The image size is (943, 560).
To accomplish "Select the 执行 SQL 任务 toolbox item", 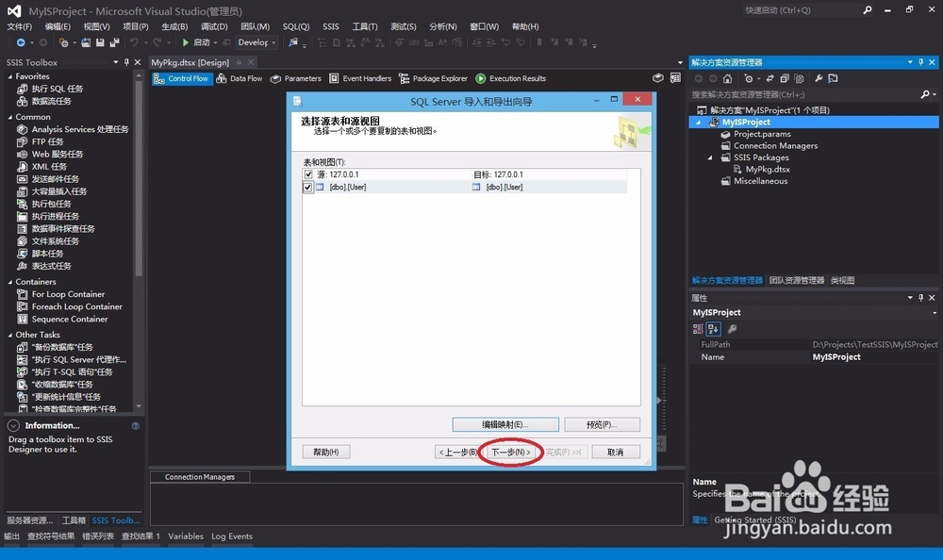I will (58, 89).
